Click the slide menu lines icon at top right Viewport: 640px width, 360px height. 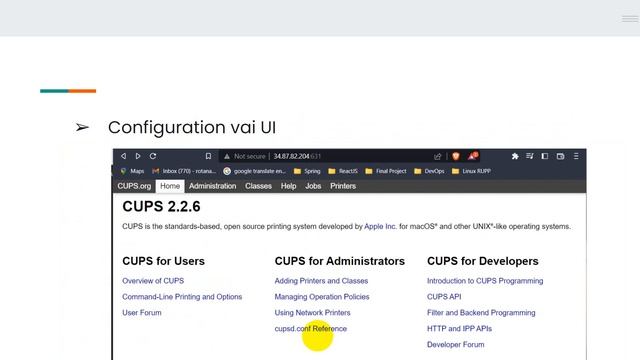click(630, 19)
